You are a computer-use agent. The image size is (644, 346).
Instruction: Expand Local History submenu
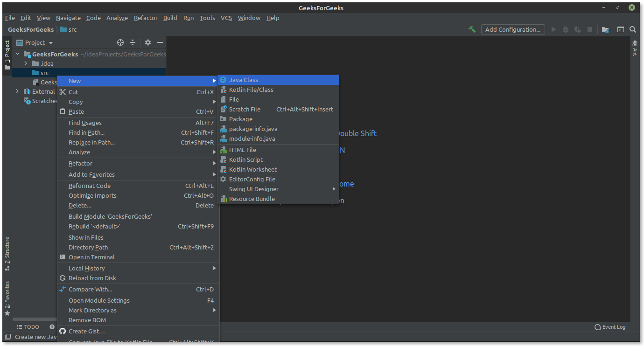(138, 268)
